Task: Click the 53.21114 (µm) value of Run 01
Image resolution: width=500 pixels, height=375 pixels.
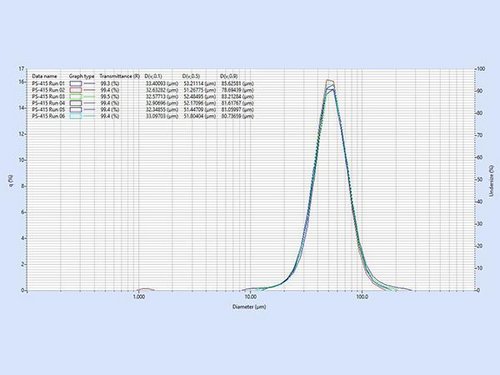Action: (x=200, y=83)
